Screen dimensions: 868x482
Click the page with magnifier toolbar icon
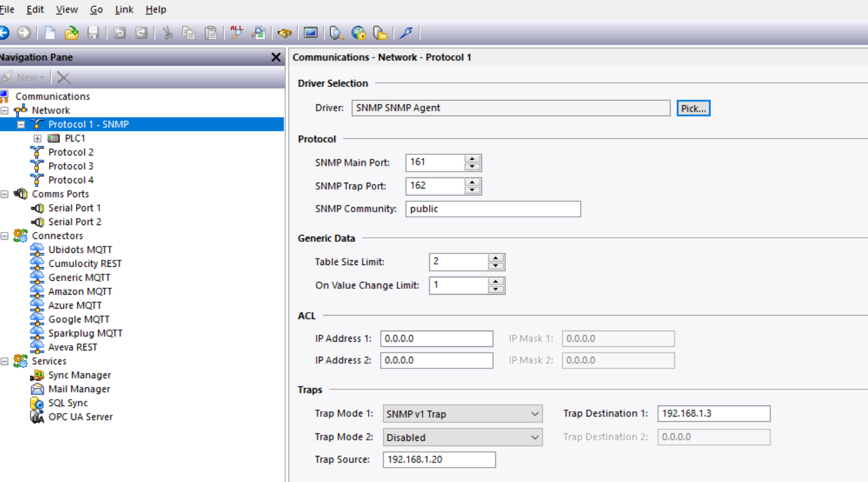[x=336, y=33]
